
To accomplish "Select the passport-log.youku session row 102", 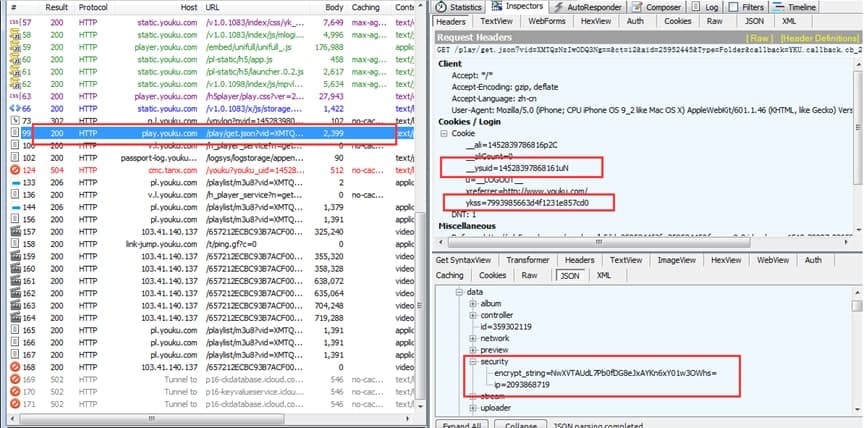I will (200, 157).
